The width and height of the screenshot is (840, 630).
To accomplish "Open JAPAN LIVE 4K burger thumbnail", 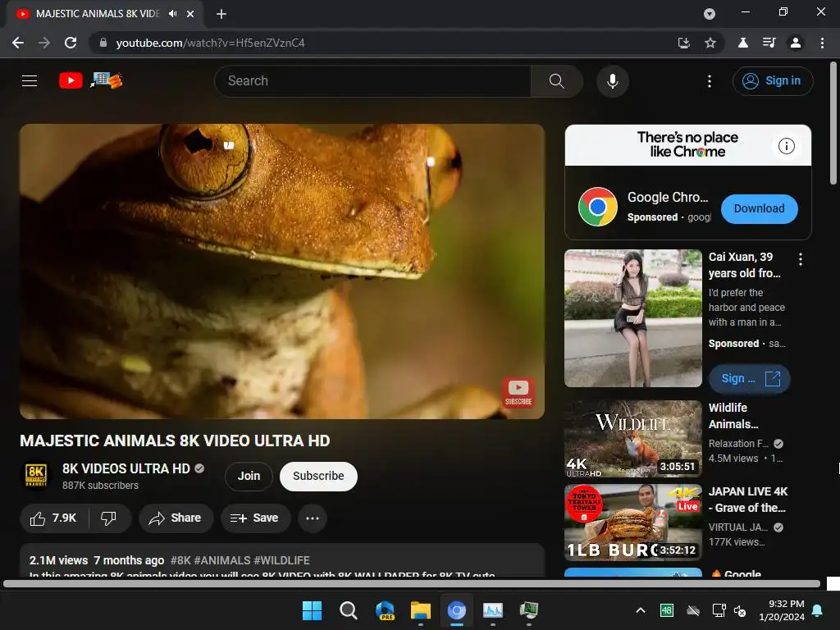I will tap(632, 523).
